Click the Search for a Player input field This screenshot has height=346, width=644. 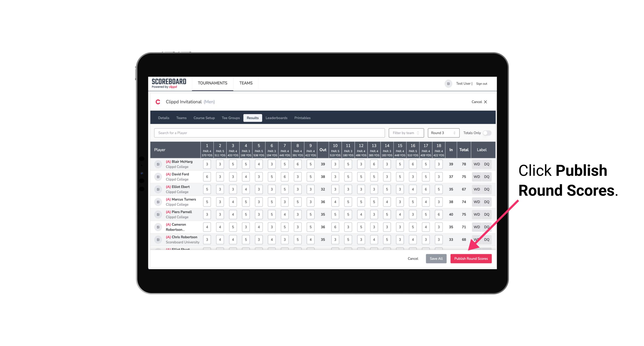coord(270,132)
